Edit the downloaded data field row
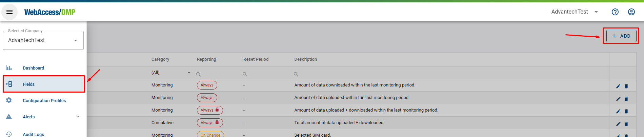Screen dimensions: 644x137 click(618, 86)
